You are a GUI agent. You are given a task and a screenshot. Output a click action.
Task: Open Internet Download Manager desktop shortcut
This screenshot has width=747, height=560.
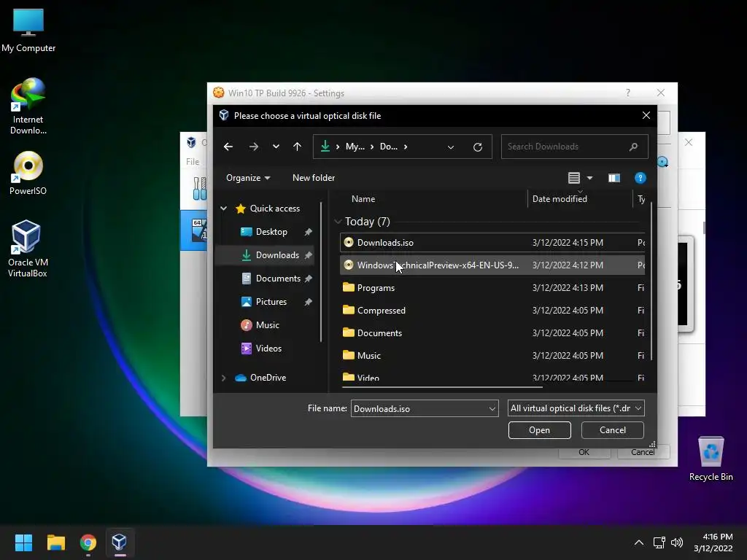(28, 106)
